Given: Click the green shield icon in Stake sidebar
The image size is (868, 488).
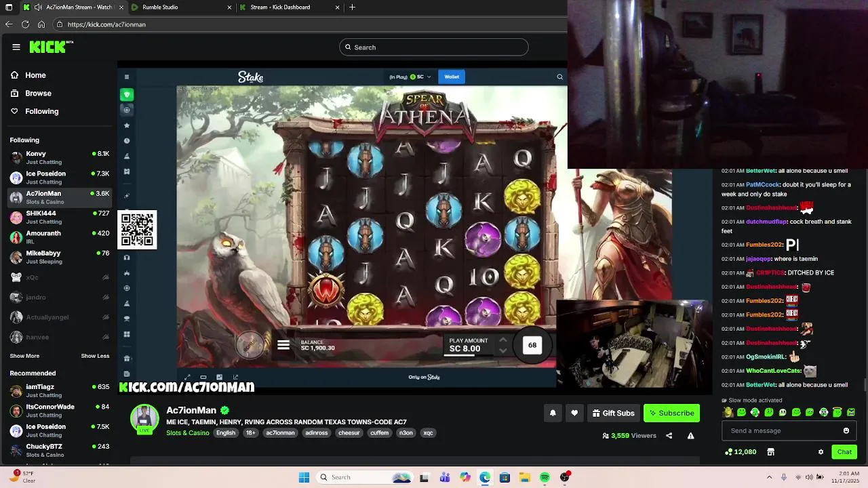Looking at the screenshot, I should tap(127, 94).
